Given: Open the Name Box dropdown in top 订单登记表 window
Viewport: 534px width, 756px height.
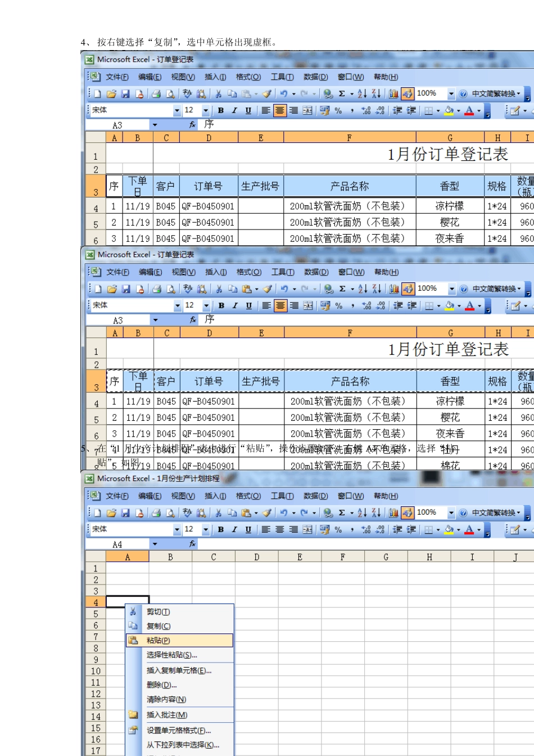Looking at the screenshot, I should pyautogui.click(x=155, y=125).
